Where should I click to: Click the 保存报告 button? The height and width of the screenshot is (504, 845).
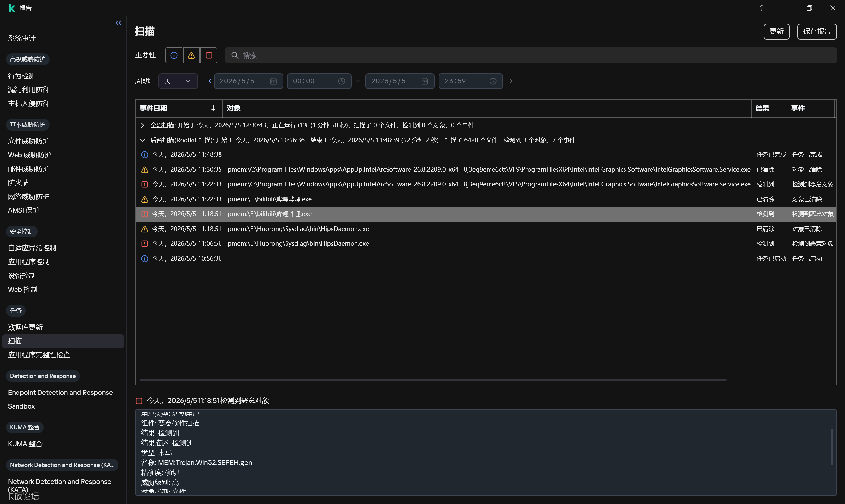tap(817, 32)
